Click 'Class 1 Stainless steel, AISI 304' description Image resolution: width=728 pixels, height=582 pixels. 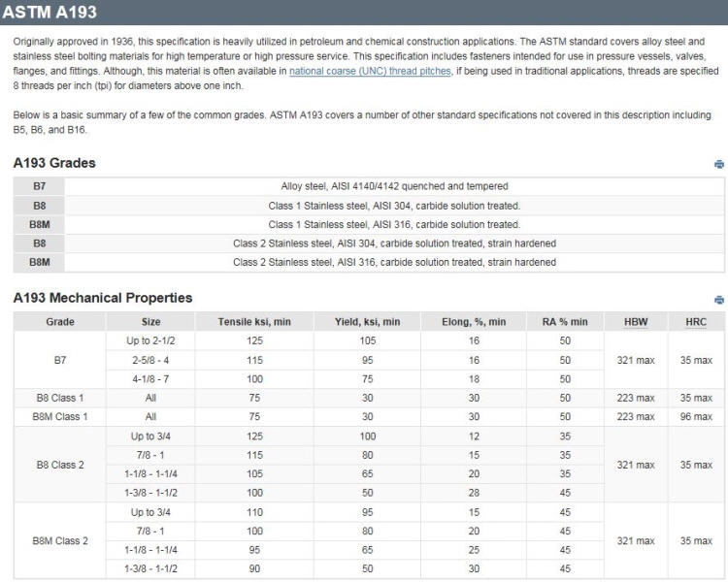[x=394, y=206]
